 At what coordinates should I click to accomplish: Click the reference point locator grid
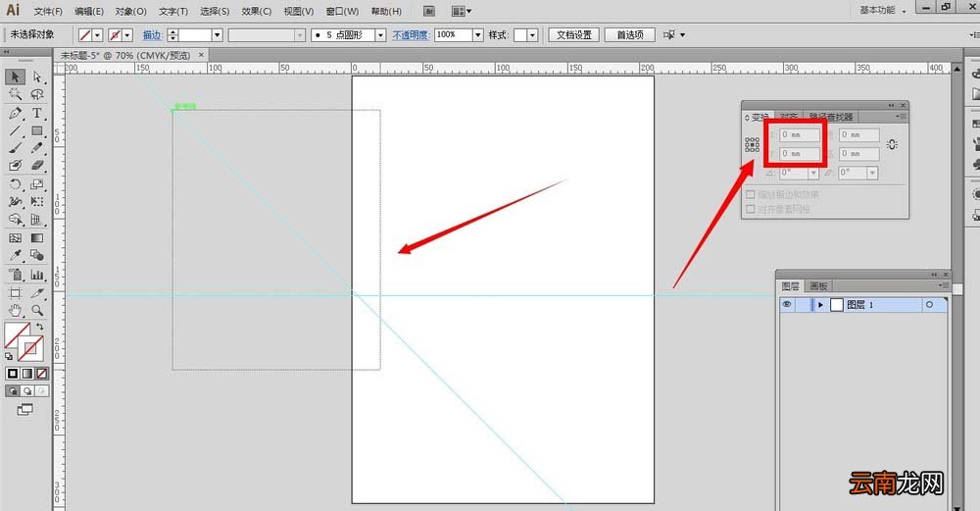click(x=752, y=145)
